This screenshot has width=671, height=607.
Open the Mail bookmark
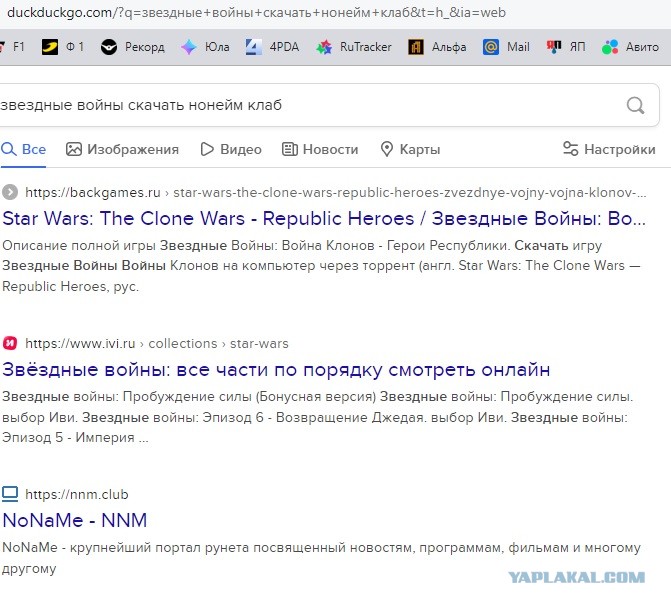[506, 47]
